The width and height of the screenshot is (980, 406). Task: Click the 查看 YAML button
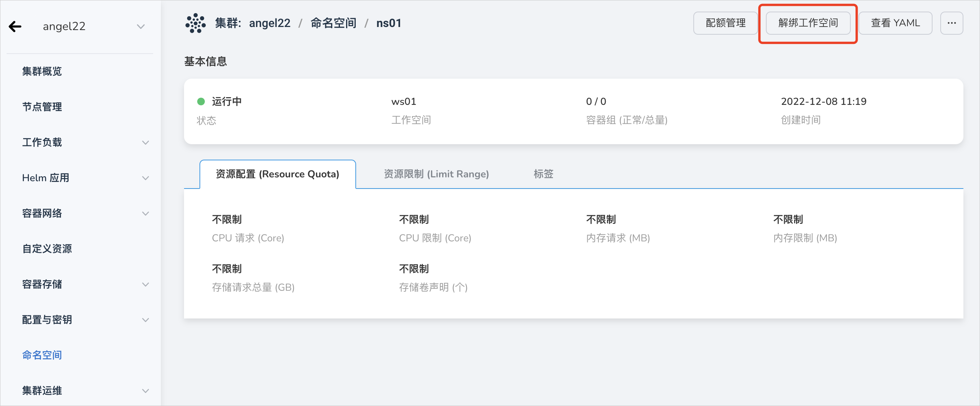pyautogui.click(x=895, y=23)
